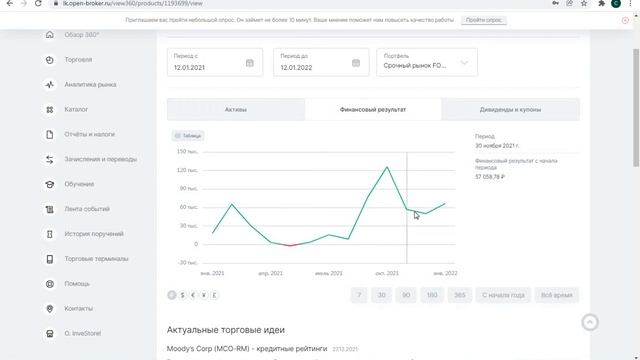Screen dimensions: 640x360
Task: Switch to the Финансовый результат tab
Action: point(373,109)
